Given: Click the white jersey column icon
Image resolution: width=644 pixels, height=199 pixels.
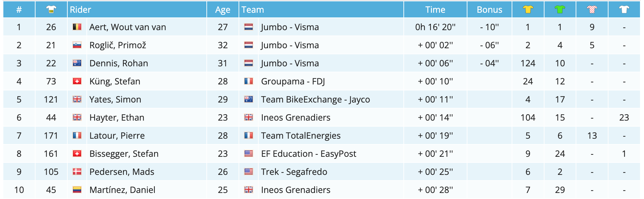Looking at the screenshot, I should pyautogui.click(x=624, y=10).
